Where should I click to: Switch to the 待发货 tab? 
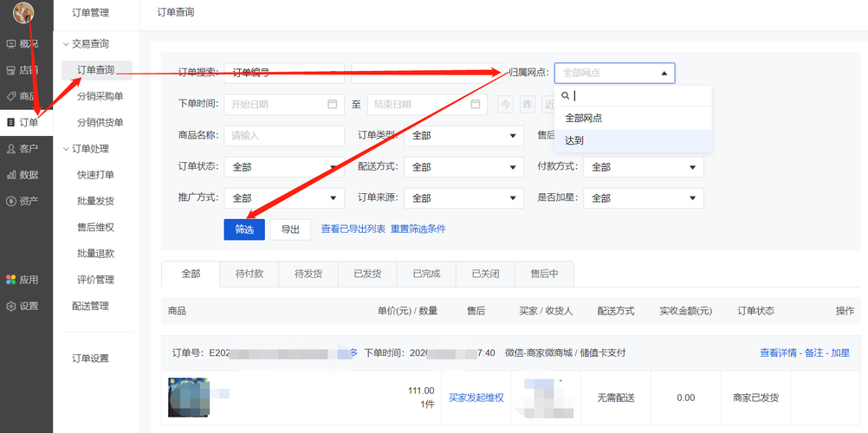coord(308,274)
